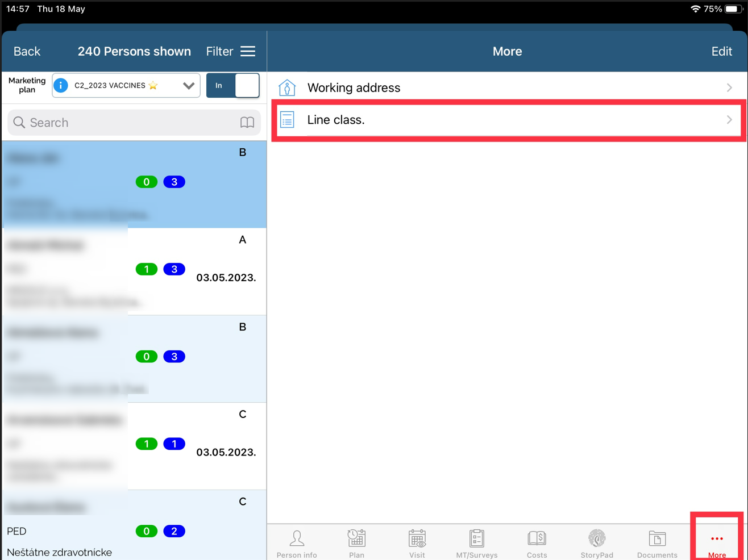Screen dimensions: 748x560
Task: Open the Filter menu
Action: coord(230,52)
